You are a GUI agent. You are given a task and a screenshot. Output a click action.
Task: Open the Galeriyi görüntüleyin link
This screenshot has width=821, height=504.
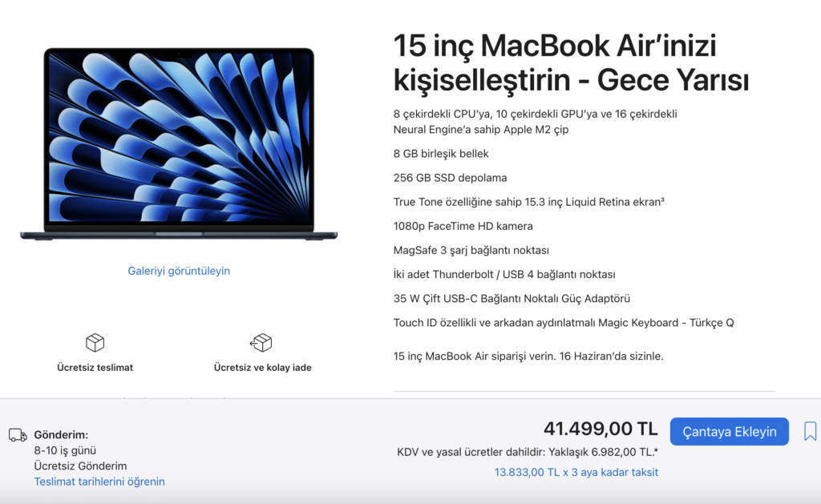[x=179, y=271]
